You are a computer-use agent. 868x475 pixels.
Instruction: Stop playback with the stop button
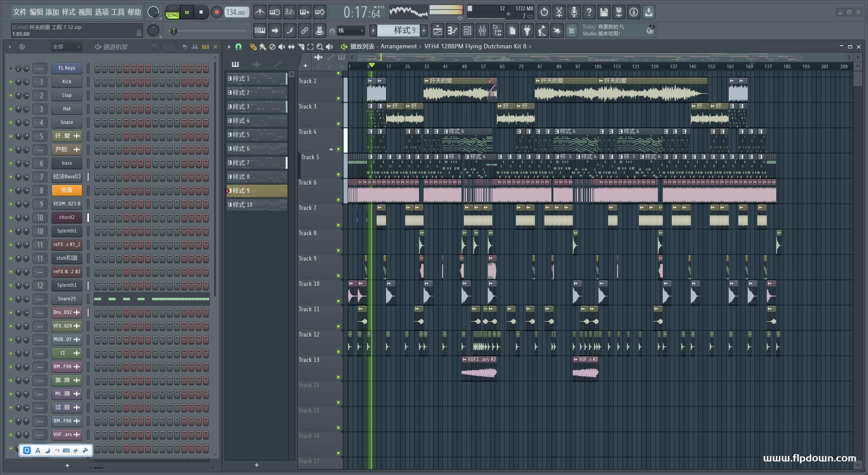pyautogui.click(x=201, y=12)
